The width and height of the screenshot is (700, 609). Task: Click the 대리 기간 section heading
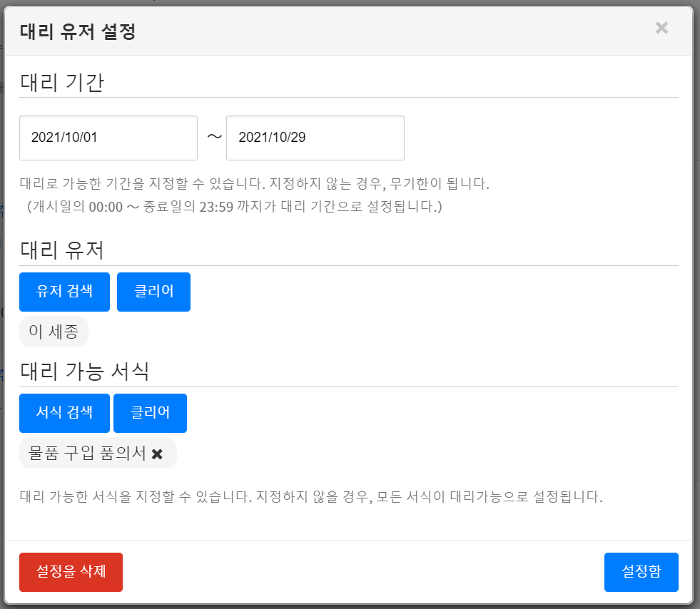coord(62,83)
